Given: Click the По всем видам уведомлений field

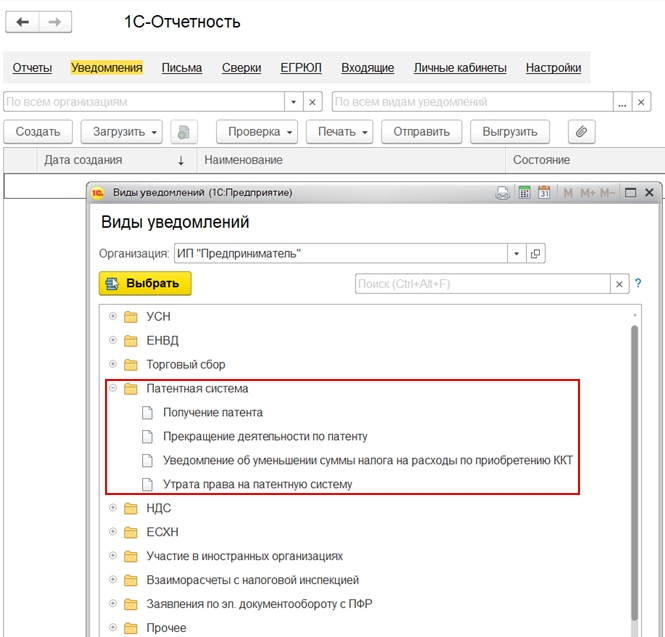Looking at the screenshot, I should (473, 102).
